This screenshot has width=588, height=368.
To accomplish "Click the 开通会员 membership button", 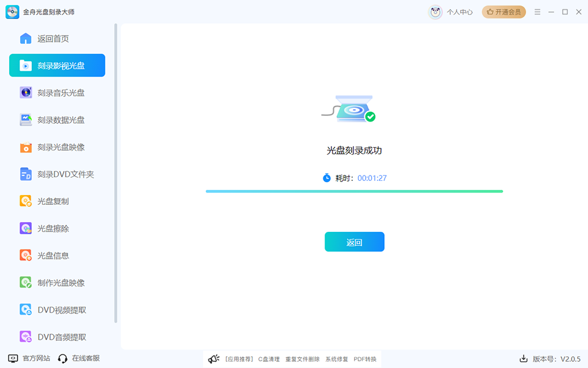I will pos(503,12).
